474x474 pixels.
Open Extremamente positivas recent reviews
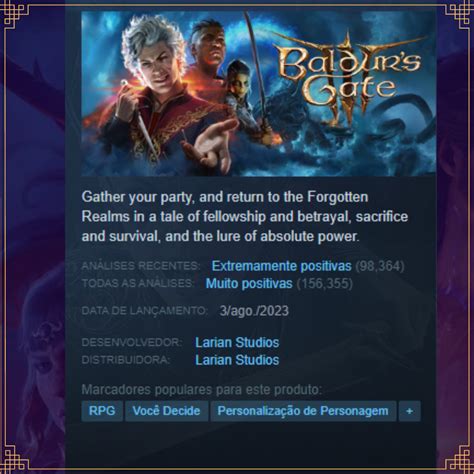(x=281, y=266)
